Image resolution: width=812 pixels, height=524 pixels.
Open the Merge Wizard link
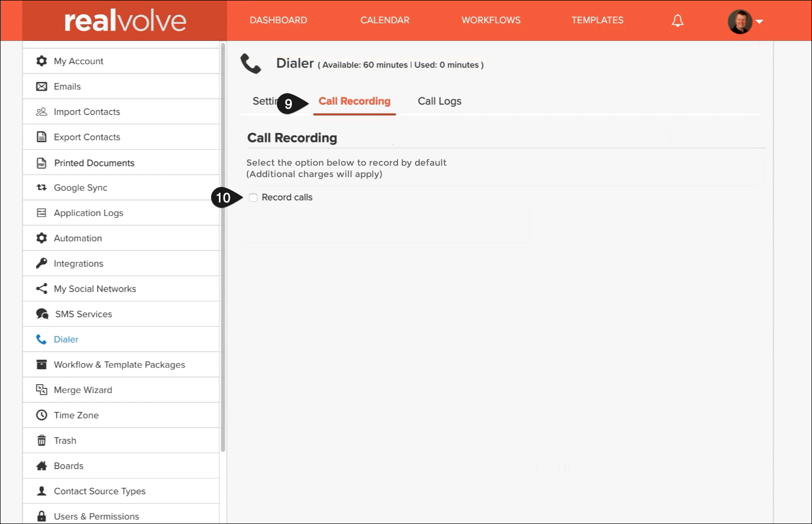[83, 390]
